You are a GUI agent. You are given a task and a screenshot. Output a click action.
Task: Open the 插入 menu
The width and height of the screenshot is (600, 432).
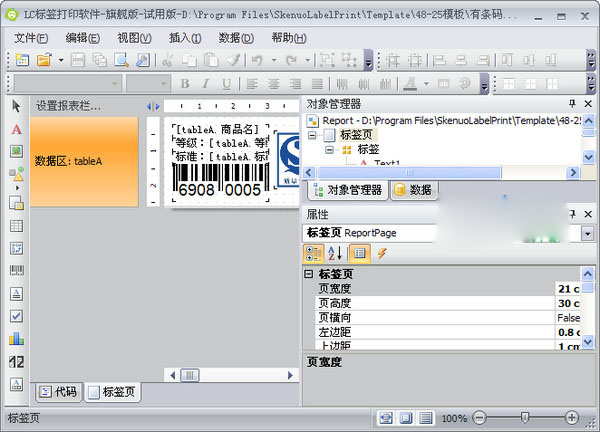(184, 38)
